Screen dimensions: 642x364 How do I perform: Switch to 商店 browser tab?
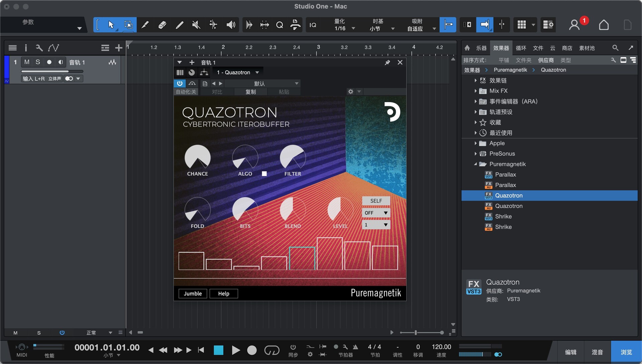point(567,48)
